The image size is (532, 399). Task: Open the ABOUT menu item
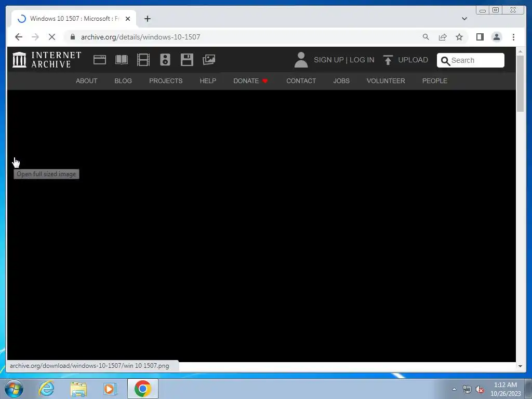point(87,81)
